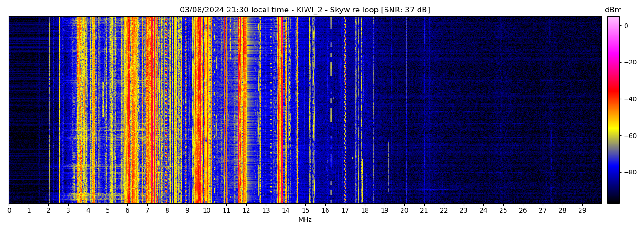Select the −20 dBm colorbar tick label
The image size is (644, 230).
click(x=629, y=62)
